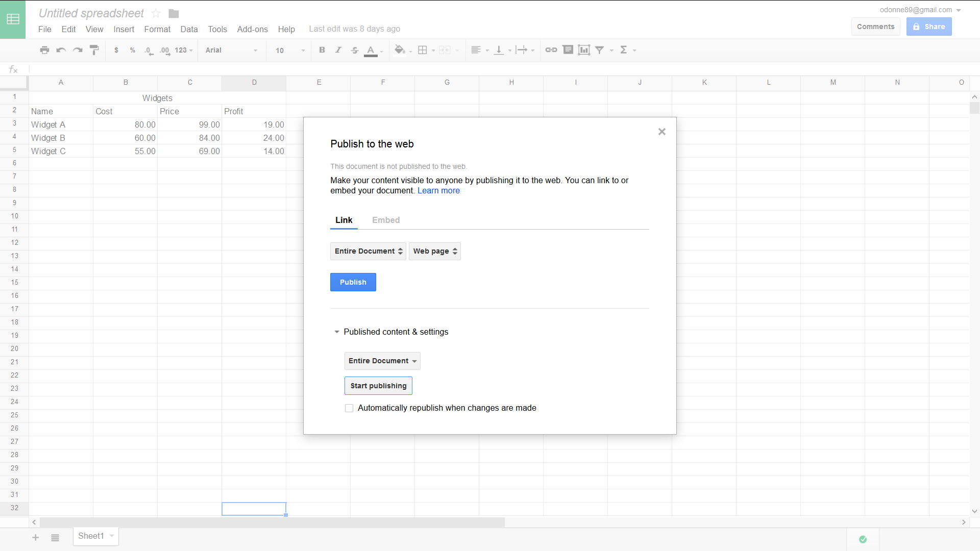Screen dimensions: 980x551
Task: Open Google Sheets home icon
Action: [13, 19]
